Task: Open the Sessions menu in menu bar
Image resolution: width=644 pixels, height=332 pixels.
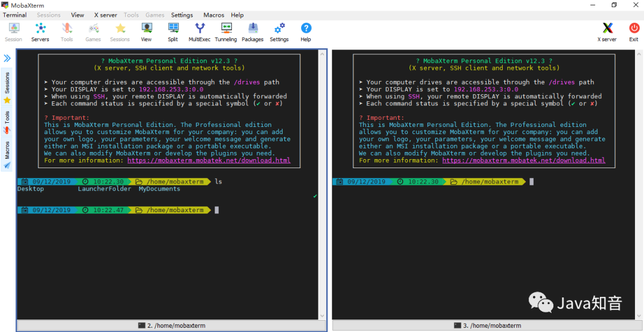Action: 49,15
